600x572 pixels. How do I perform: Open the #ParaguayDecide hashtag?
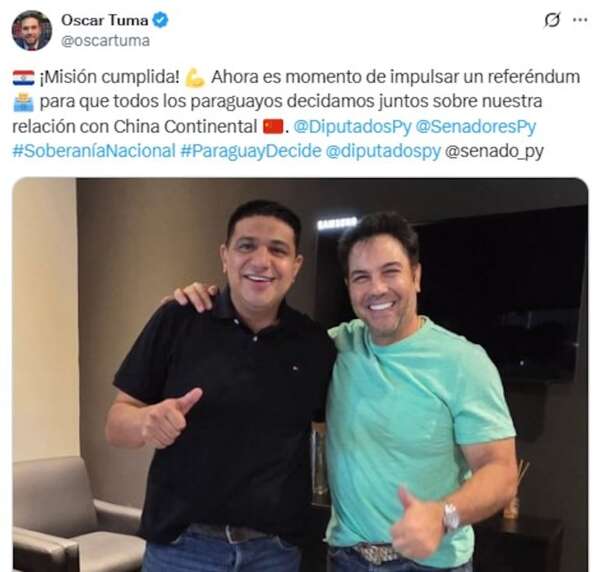pos(251,151)
